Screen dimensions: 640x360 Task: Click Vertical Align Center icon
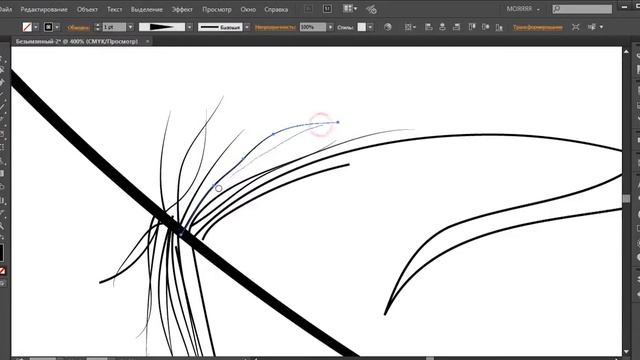pos(485,27)
